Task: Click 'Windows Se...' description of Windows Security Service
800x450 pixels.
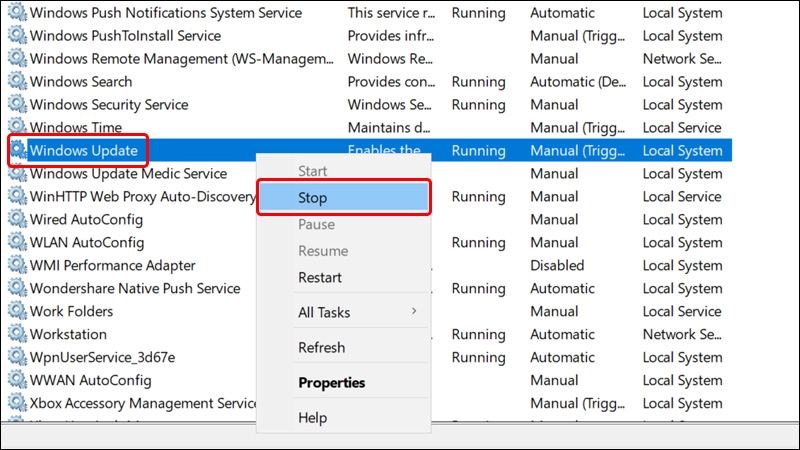Action: pyautogui.click(x=389, y=105)
